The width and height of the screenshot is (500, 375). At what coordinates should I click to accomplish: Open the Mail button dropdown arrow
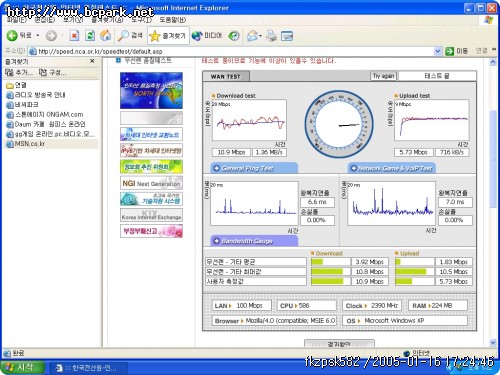[260, 36]
